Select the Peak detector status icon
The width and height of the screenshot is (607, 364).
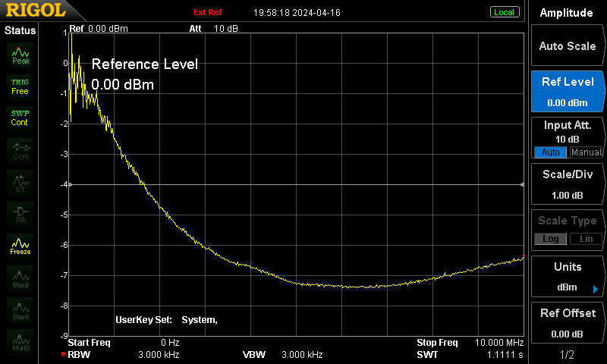(x=20, y=55)
